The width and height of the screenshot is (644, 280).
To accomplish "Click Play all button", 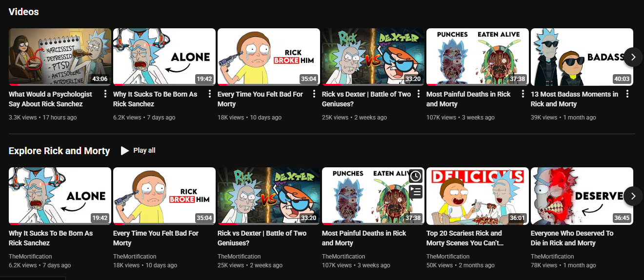I will (x=138, y=150).
